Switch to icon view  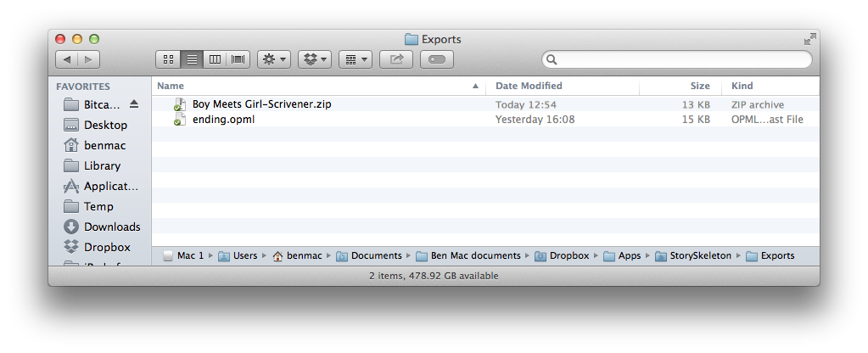(168, 59)
